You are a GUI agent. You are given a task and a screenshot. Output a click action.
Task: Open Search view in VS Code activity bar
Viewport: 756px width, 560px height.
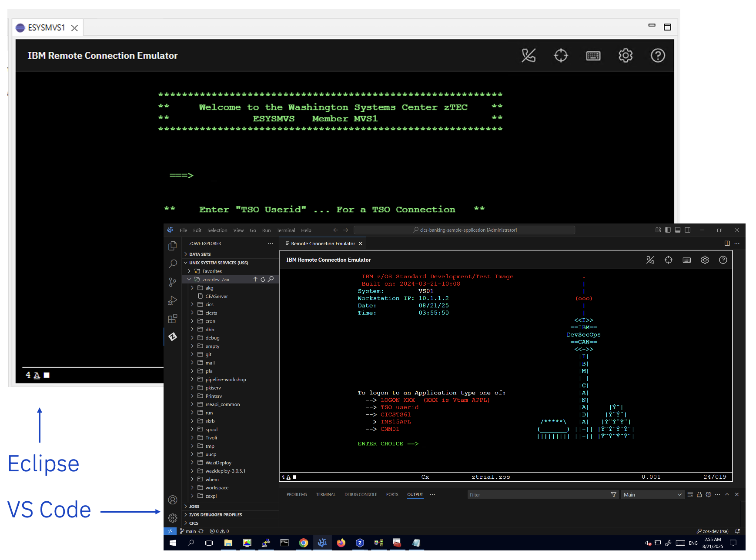(173, 264)
